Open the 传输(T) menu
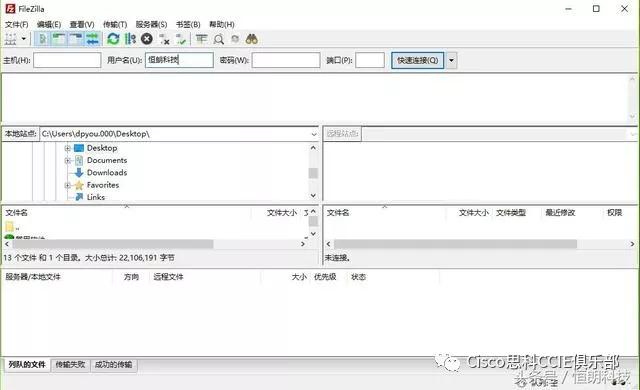Viewport: 640px width, 390px height. coord(115,24)
